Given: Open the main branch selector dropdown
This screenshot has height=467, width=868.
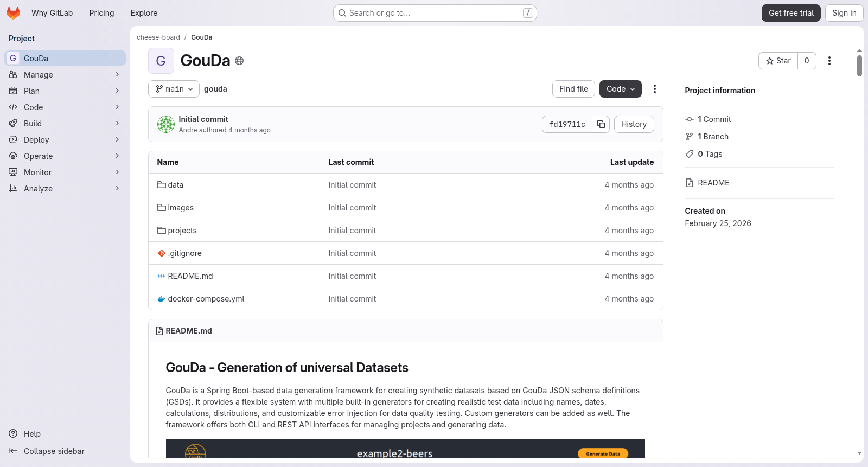Looking at the screenshot, I should coord(174,89).
